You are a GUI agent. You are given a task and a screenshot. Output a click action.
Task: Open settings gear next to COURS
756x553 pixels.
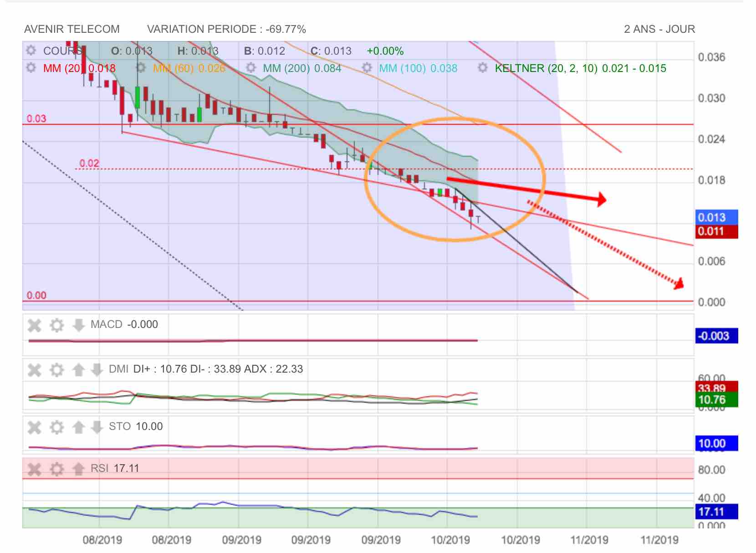point(31,51)
